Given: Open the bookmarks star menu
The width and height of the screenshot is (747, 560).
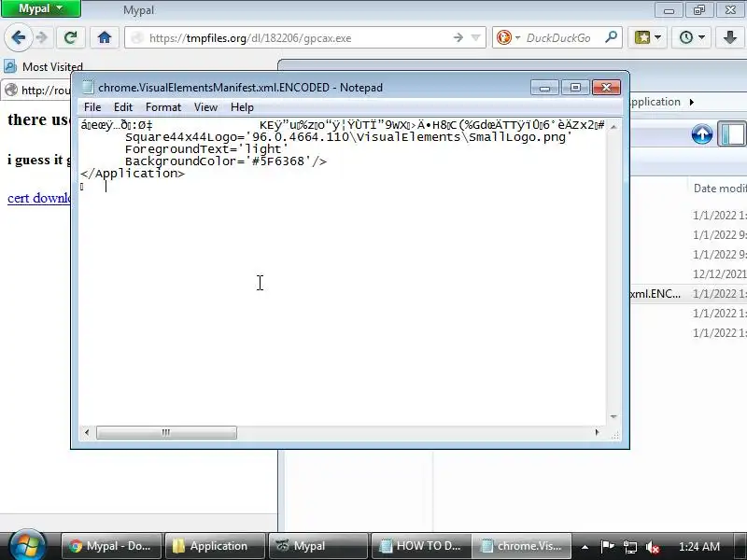Looking at the screenshot, I should [x=647, y=37].
